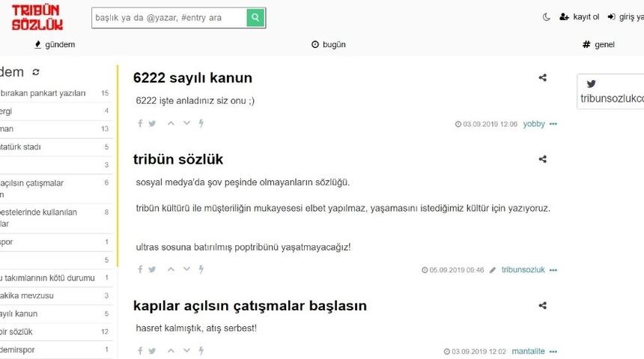Click the Tribün Sözlük logo
The width and height of the screenshot is (644, 359).
(x=37, y=18)
